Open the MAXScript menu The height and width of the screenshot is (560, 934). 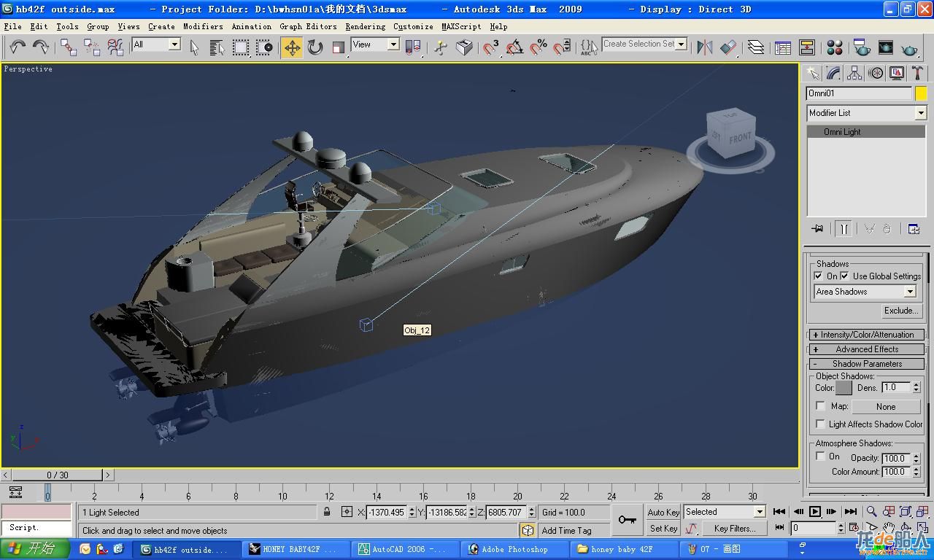point(461,26)
